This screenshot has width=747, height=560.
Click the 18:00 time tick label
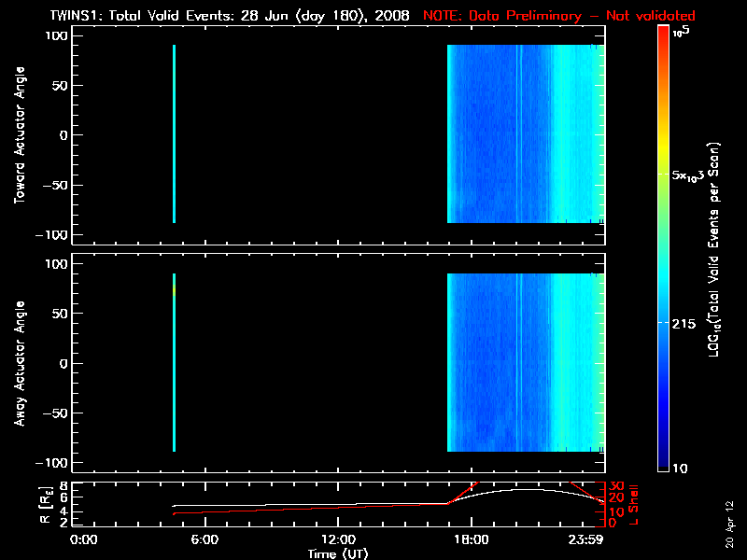pos(472,539)
